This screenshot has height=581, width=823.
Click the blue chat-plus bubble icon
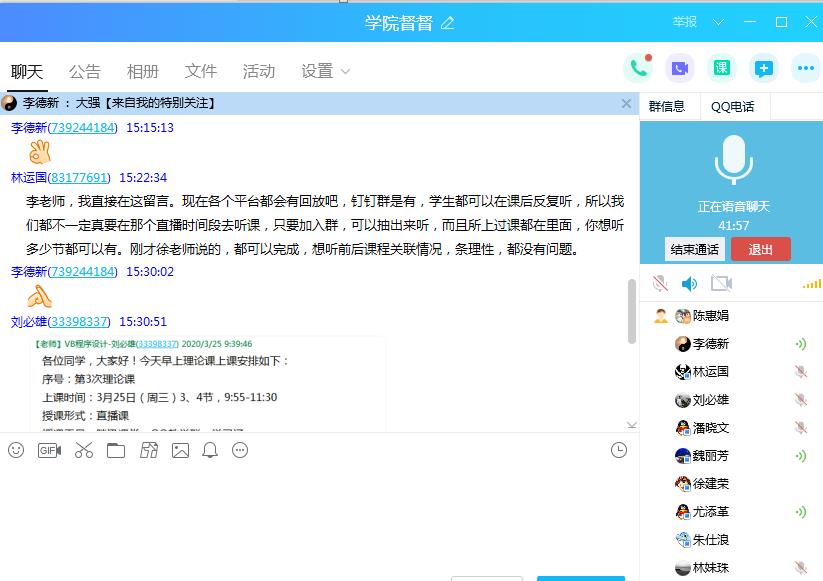click(x=764, y=68)
